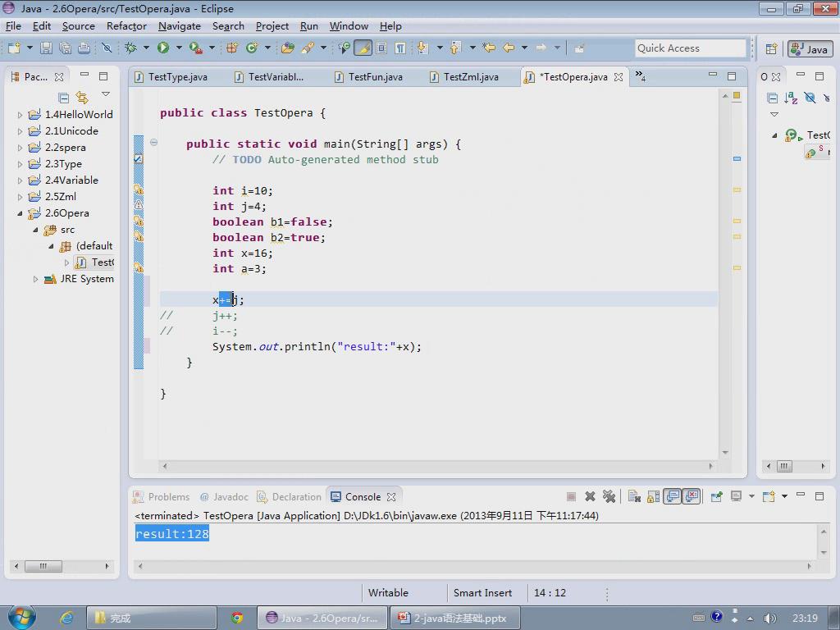The height and width of the screenshot is (630, 840).
Task: Click the Open Type folder icon
Action: (x=288, y=48)
